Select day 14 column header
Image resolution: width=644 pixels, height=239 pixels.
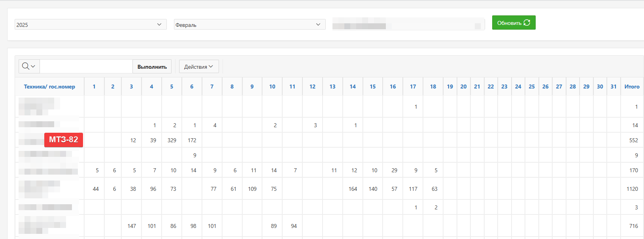[353, 87]
